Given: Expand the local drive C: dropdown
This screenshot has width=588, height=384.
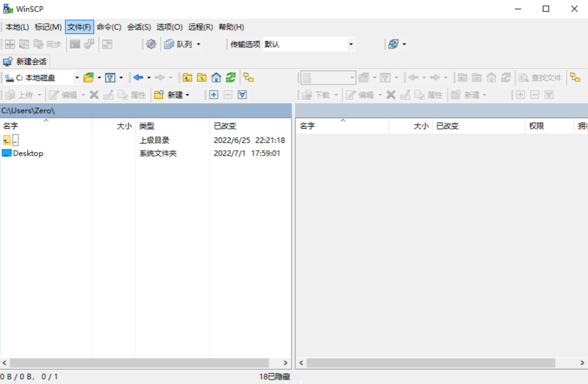Looking at the screenshot, I should point(77,78).
